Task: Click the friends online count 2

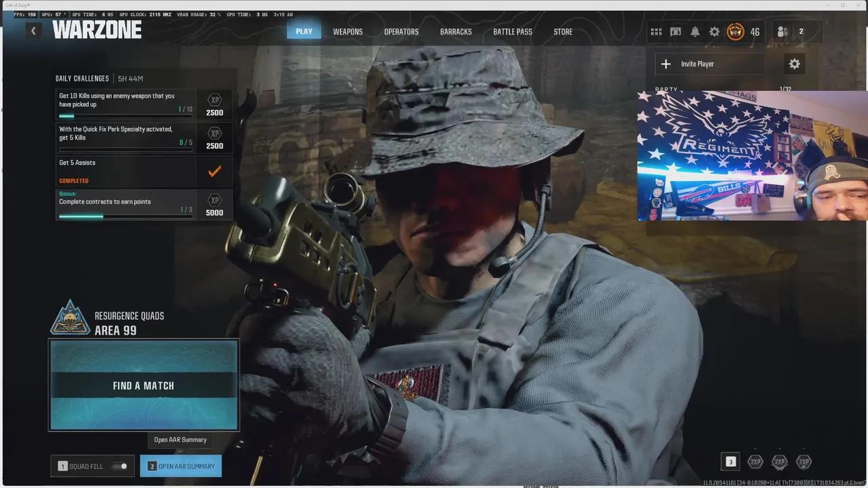Action: pyautogui.click(x=801, y=31)
